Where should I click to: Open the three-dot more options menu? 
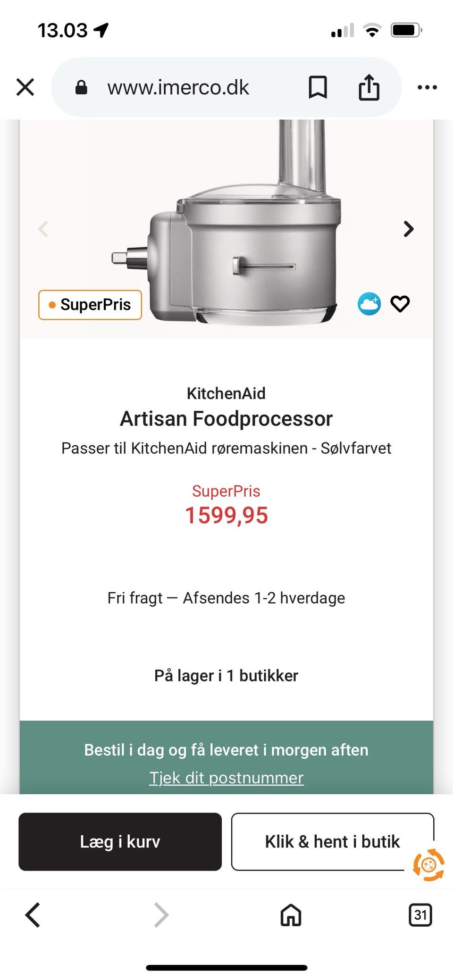pos(427,87)
